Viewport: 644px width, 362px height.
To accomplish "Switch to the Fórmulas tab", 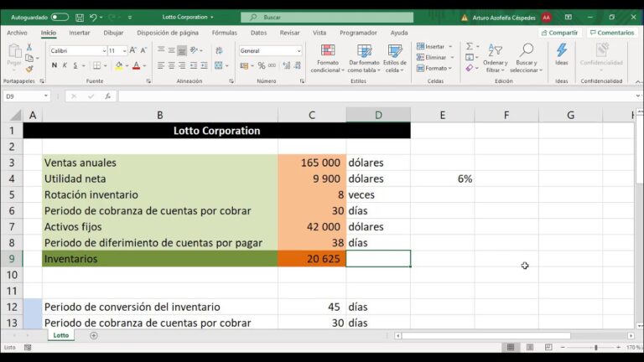I will tap(224, 33).
